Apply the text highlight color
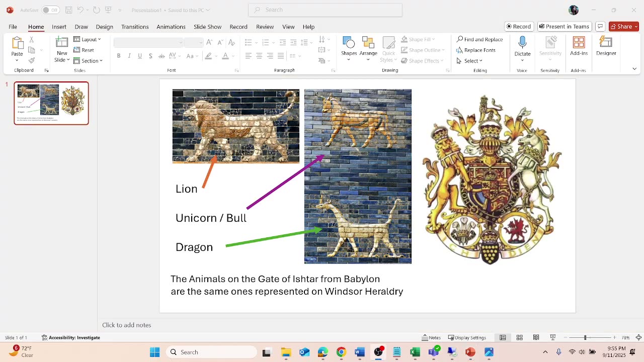Viewport: 644px width, 362px height. [x=208, y=56]
